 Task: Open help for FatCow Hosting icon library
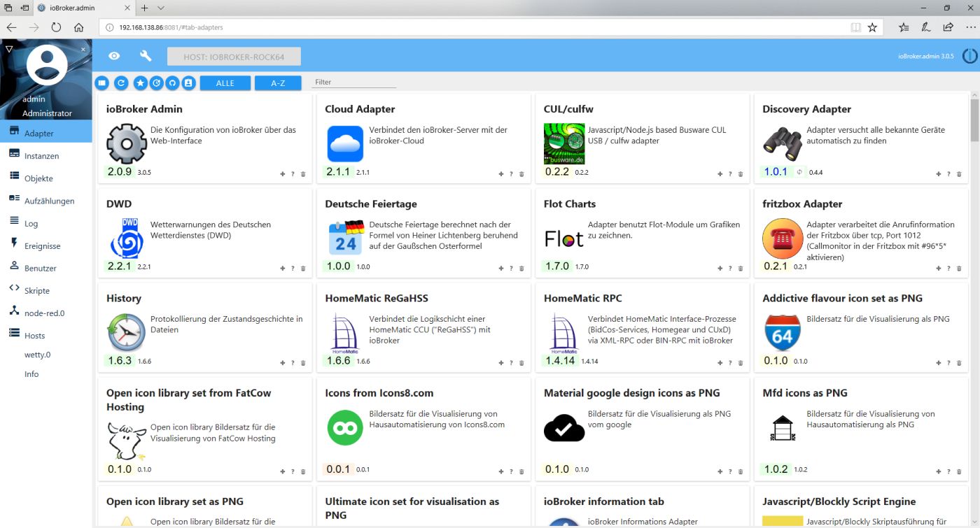[293, 471]
